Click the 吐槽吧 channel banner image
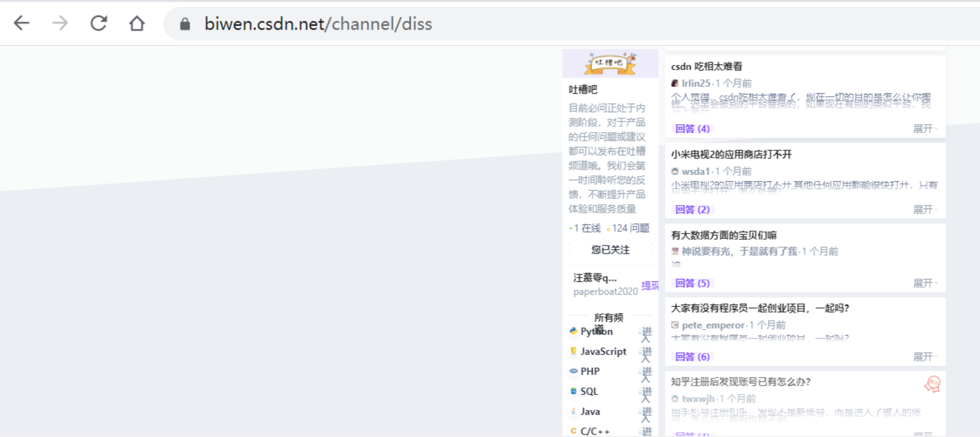The image size is (980, 437). click(x=610, y=63)
